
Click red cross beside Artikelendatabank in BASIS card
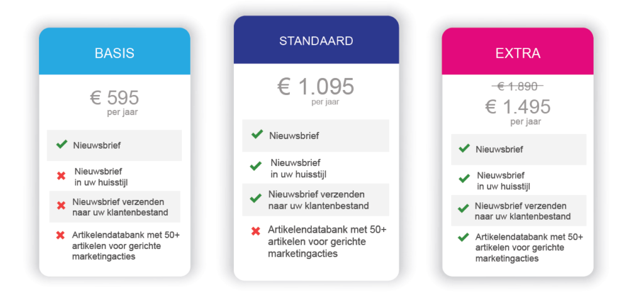[60, 235]
